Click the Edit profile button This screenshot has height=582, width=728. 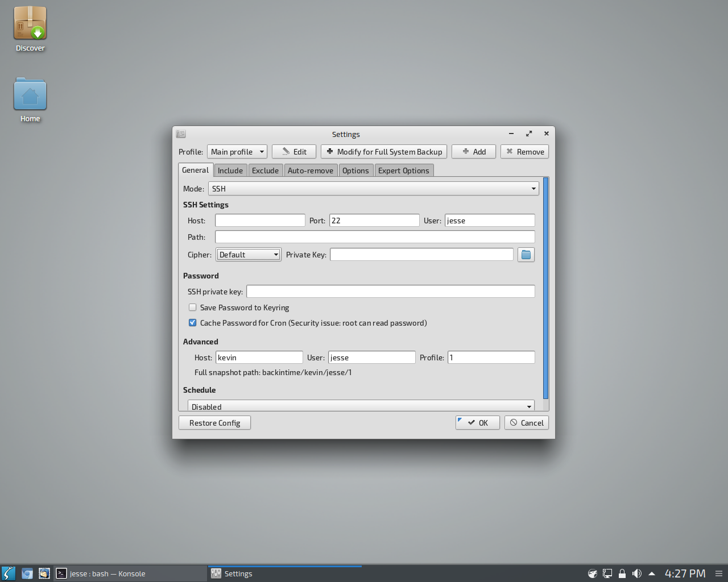pos(294,152)
